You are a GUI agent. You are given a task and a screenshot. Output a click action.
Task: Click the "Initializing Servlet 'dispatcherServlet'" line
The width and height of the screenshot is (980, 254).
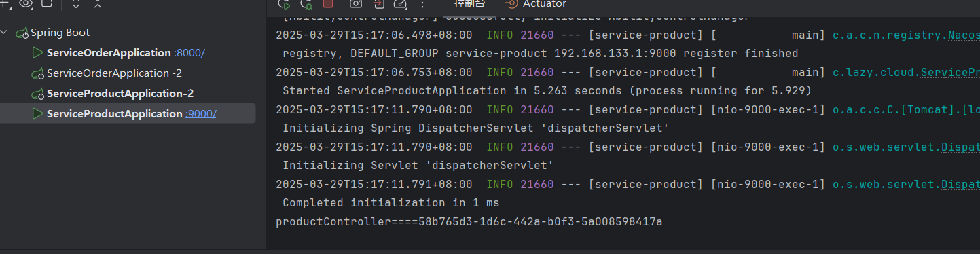point(418,165)
